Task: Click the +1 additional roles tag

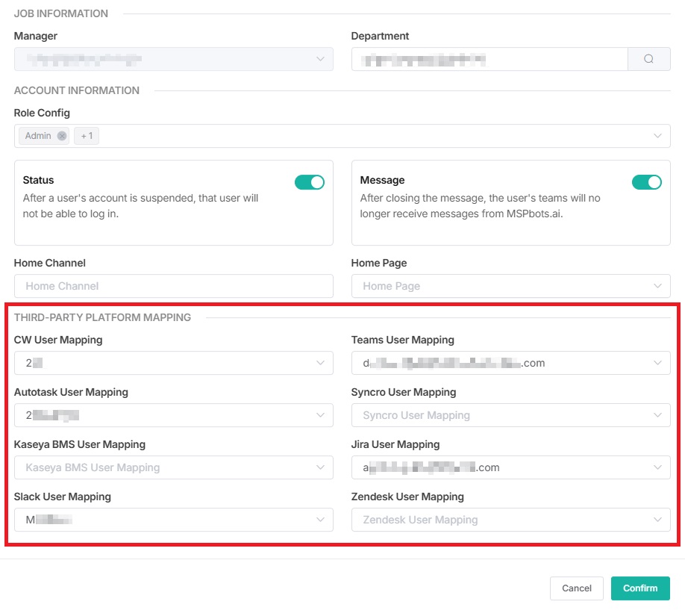Action: (87, 136)
